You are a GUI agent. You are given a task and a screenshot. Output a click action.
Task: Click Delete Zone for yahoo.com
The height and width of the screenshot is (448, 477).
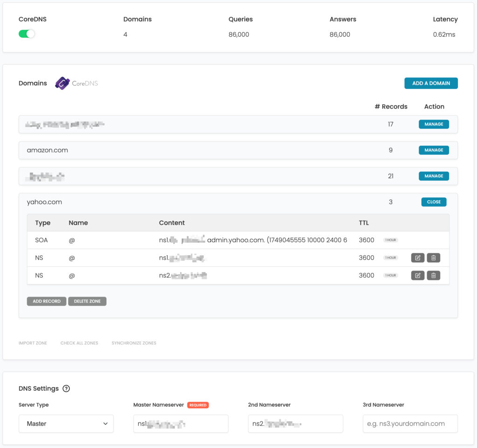[x=87, y=301]
